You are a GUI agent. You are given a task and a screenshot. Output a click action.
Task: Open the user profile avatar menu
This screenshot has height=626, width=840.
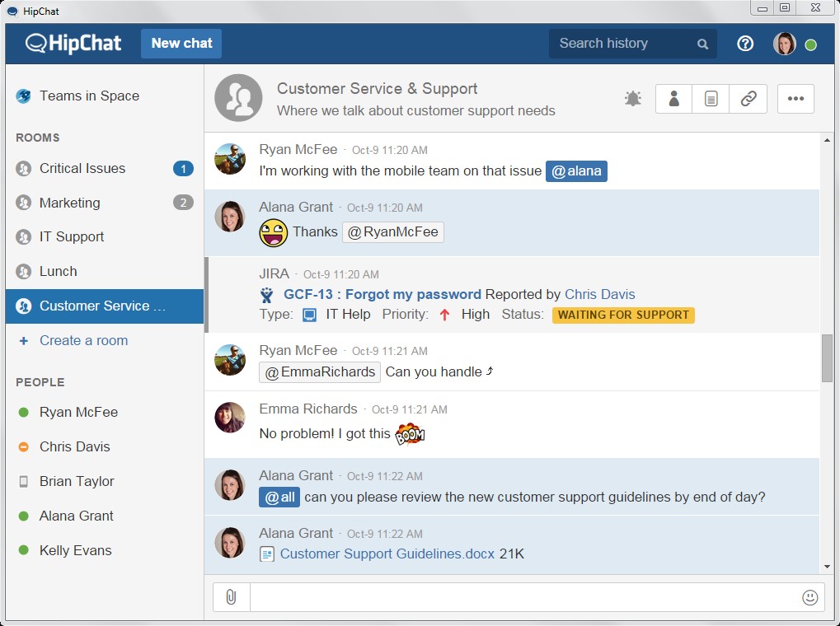pos(784,44)
